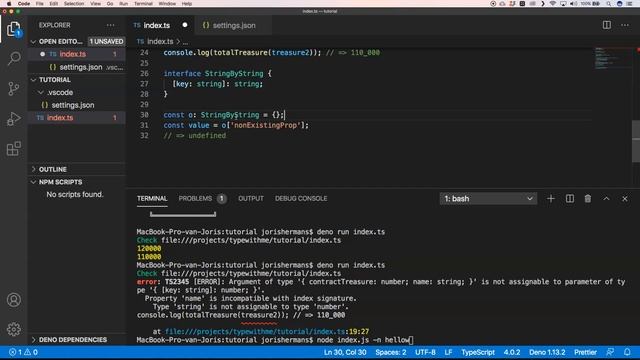
Task: Open the Code application menu
Action: click(24, 4)
